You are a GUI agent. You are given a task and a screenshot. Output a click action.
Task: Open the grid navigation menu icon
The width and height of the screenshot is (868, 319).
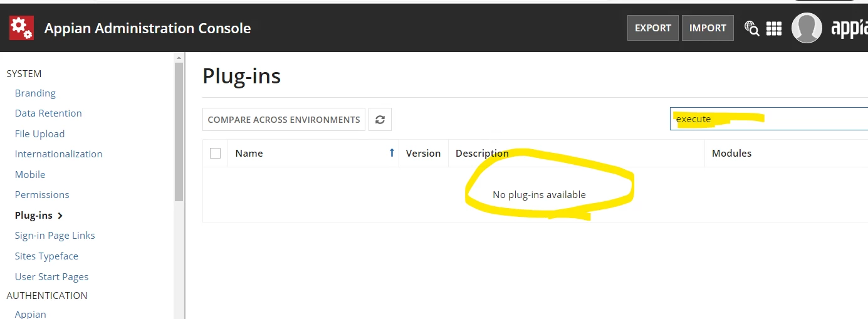coord(774,28)
